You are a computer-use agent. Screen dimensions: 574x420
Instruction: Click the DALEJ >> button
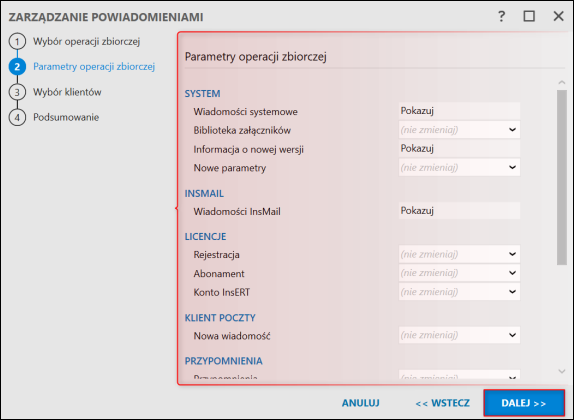tap(524, 403)
